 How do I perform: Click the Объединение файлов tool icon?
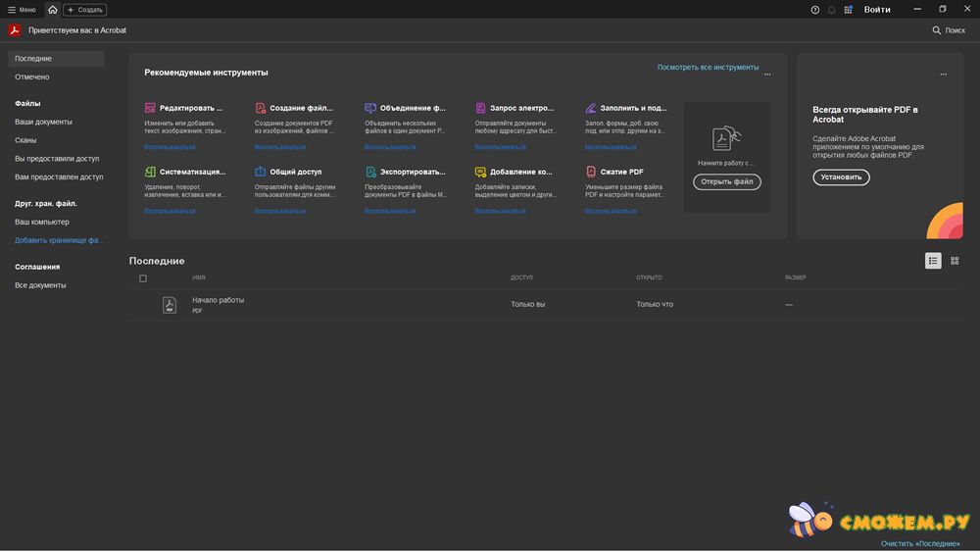370,108
